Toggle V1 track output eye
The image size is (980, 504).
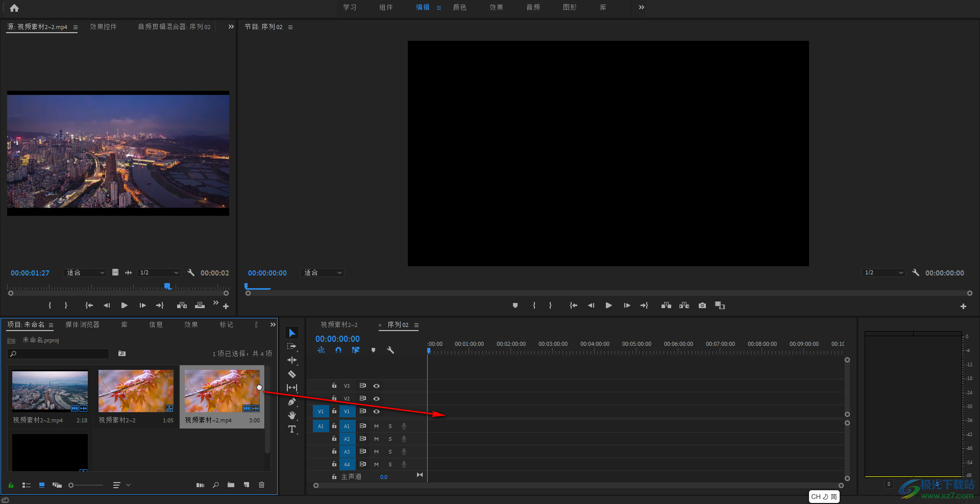click(x=376, y=411)
